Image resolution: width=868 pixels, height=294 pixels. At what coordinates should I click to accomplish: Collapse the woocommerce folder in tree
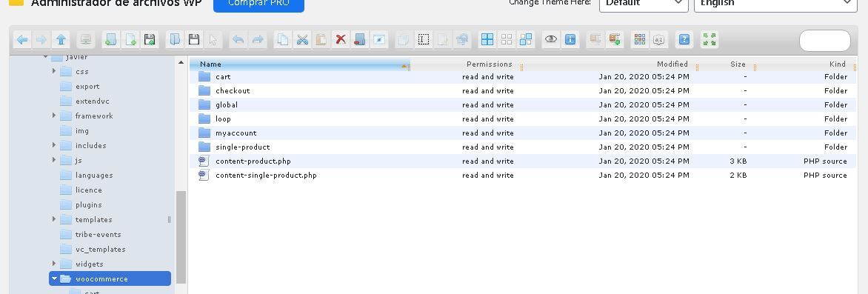click(54, 278)
